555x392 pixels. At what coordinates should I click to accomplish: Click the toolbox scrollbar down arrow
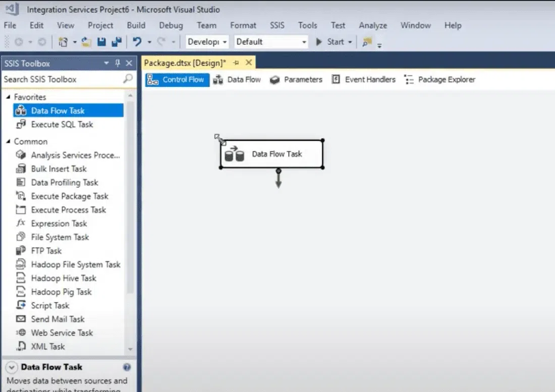point(130,349)
